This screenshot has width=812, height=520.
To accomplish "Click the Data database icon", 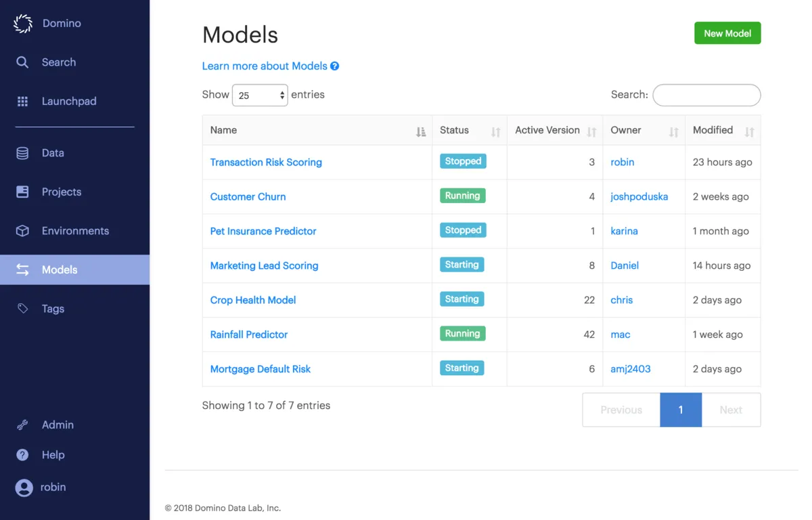I will (22, 153).
